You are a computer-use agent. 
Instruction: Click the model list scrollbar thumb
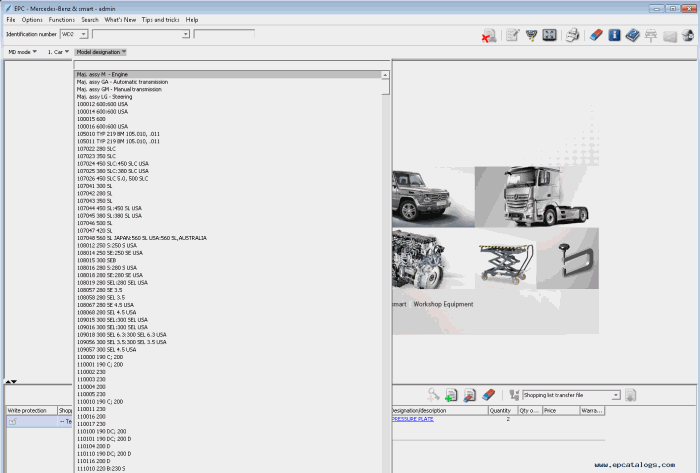385,87
